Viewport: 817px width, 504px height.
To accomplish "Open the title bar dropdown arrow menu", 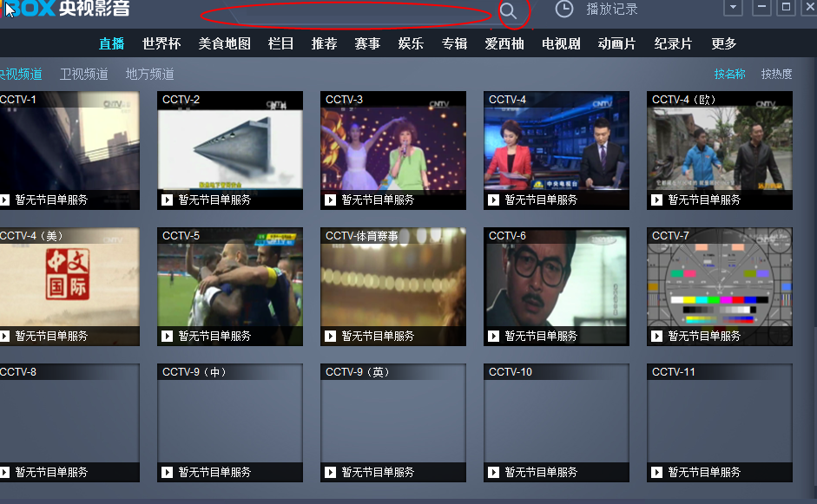I will [734, 8].
